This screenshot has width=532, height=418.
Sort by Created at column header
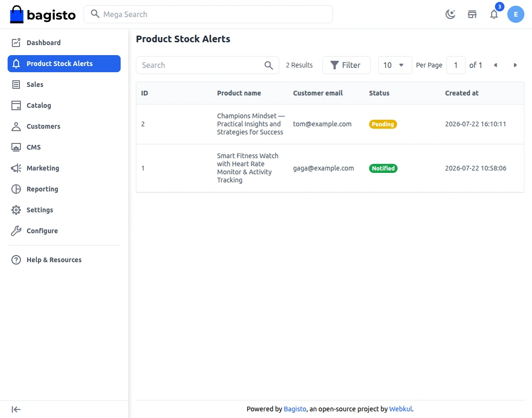[462, 93]
